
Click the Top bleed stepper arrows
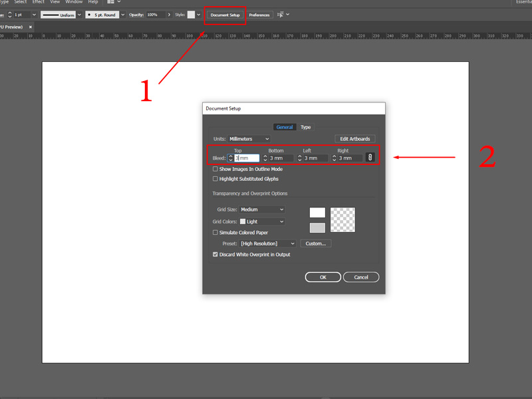[x=231, y=158]
